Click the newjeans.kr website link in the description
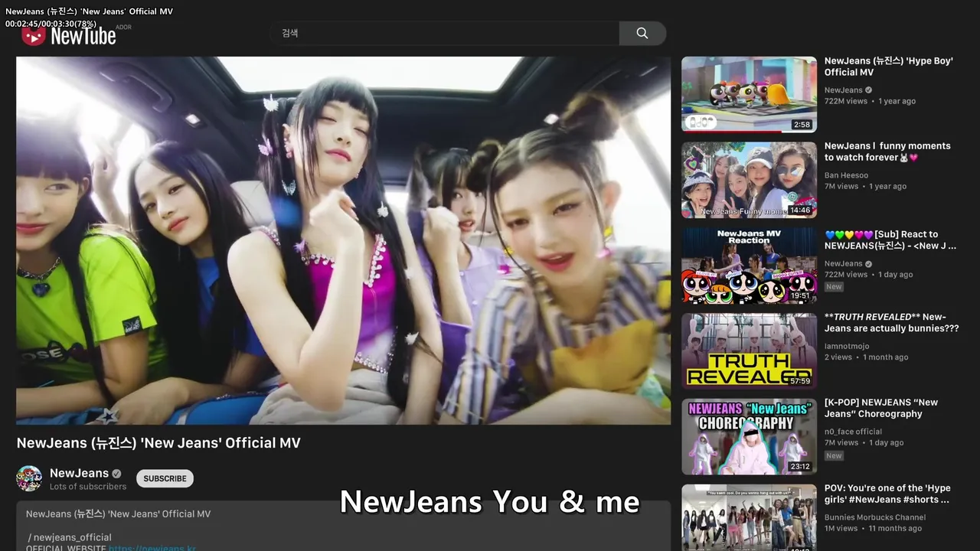980x551 pixels. 152,548
